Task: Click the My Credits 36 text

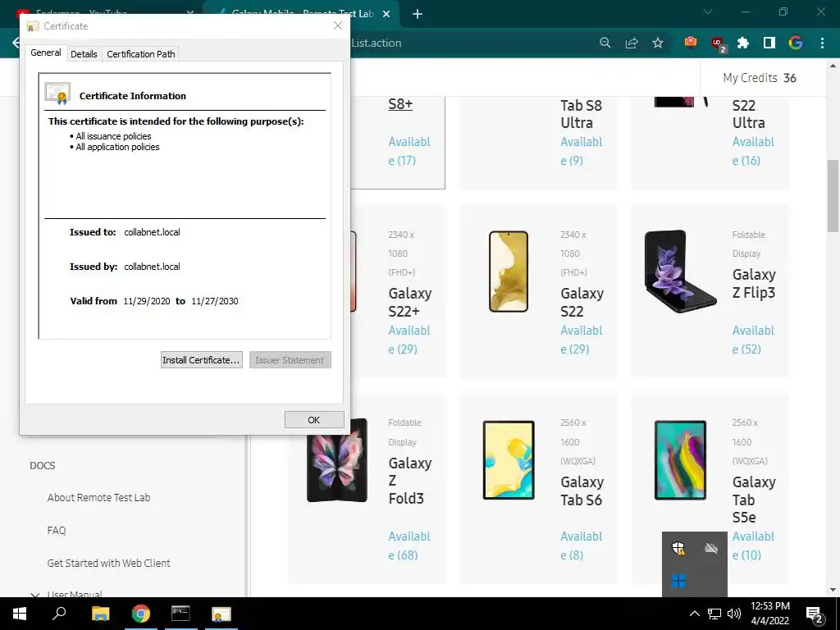Action: 760,78
